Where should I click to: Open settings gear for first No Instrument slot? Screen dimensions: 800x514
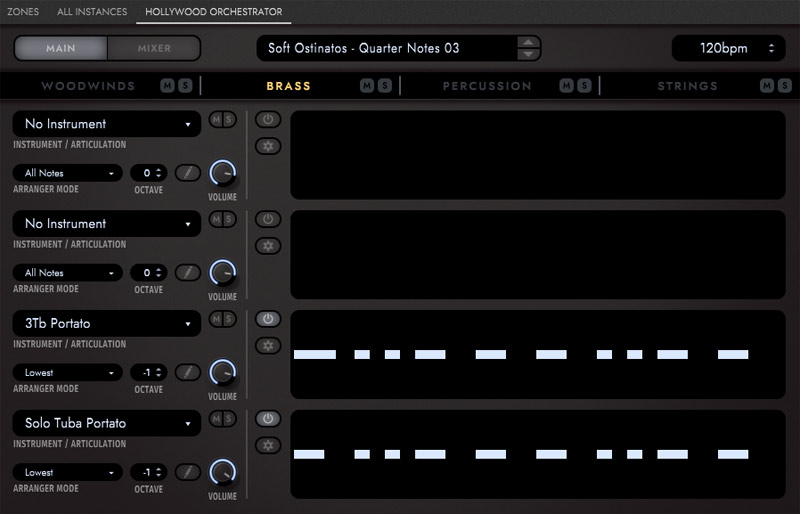(x=268, y=146)
